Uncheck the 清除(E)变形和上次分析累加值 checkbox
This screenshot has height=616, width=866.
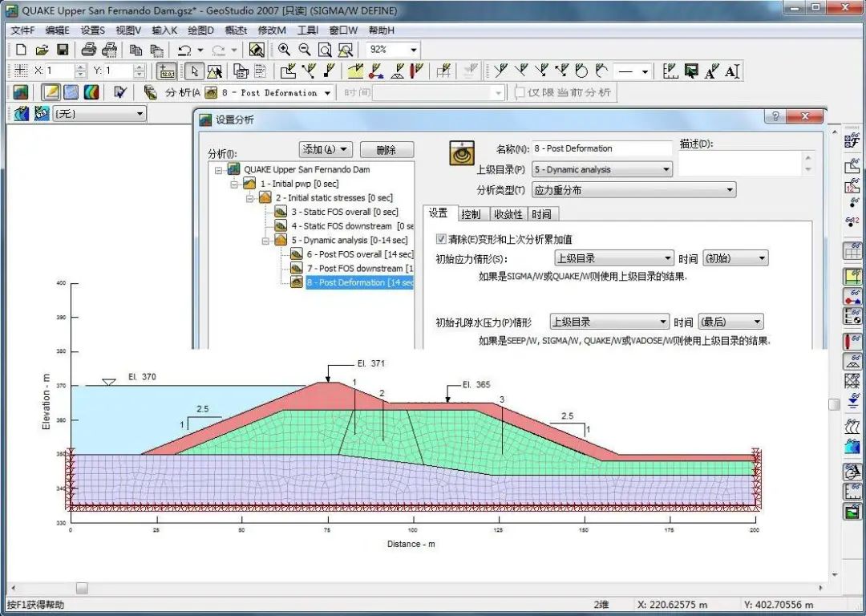pyautogui.click(x=441, y=239)
